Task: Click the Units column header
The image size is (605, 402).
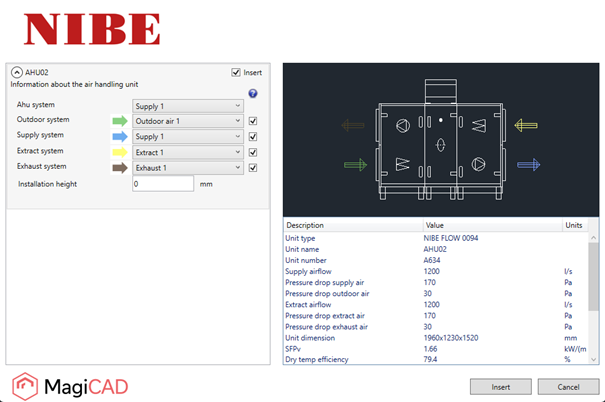Action: click(575, 225)
